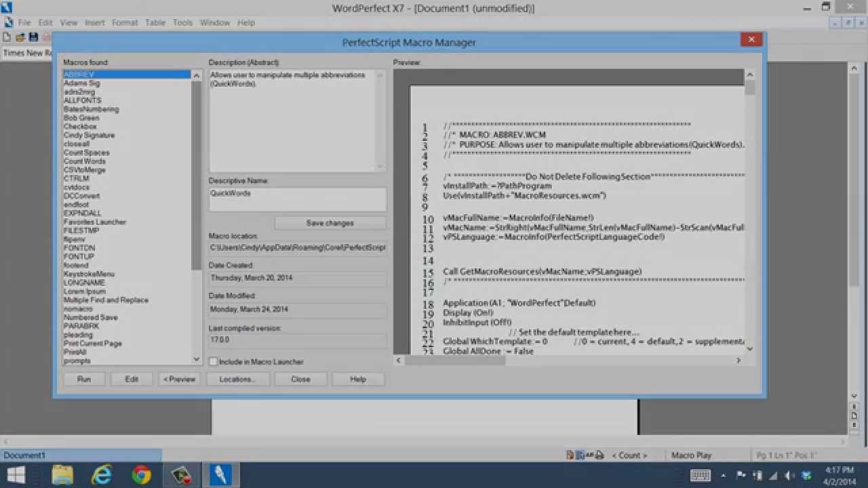Open the File menu

[24, 22]
